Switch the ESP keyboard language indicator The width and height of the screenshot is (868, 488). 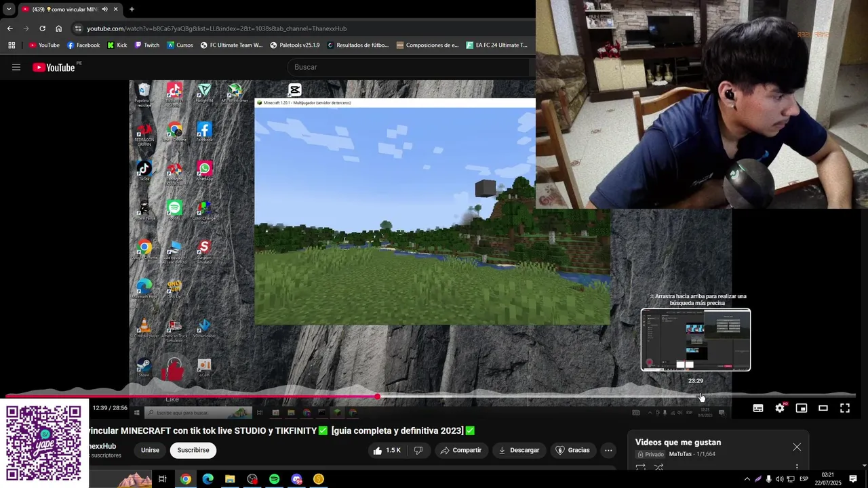[x=804, y=479]
